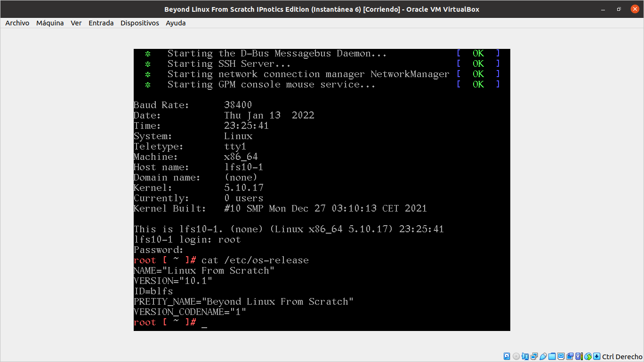Click the ID=blfs line
Viewport: 644px width, 362px height.
click(153, 291)
